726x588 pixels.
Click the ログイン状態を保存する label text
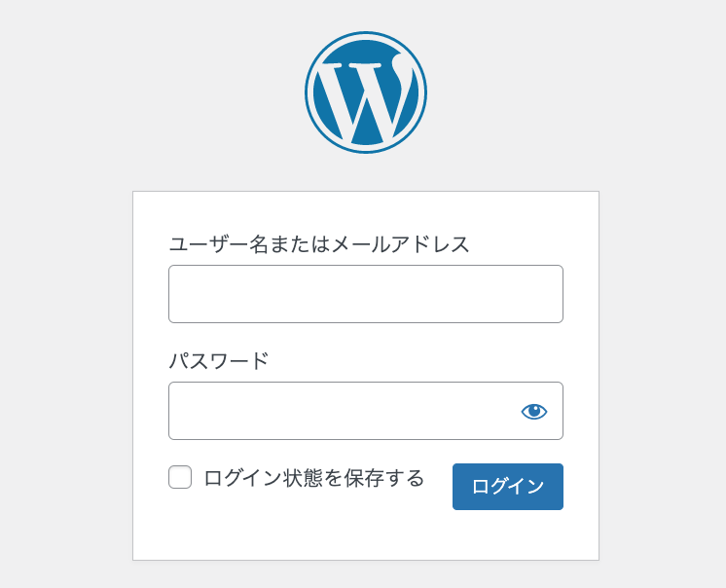(x=314, y=478)
